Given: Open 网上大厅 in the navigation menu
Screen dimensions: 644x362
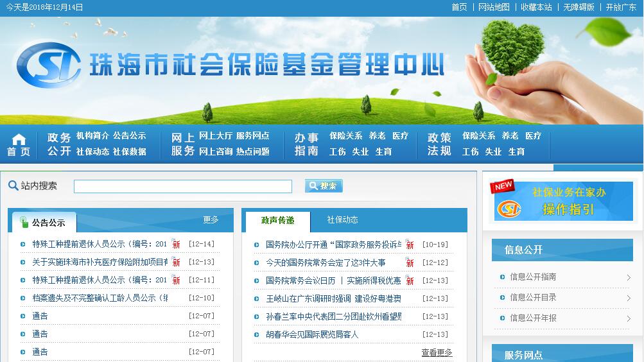Looking at the screenshot, I should click(x=215, y=135).
